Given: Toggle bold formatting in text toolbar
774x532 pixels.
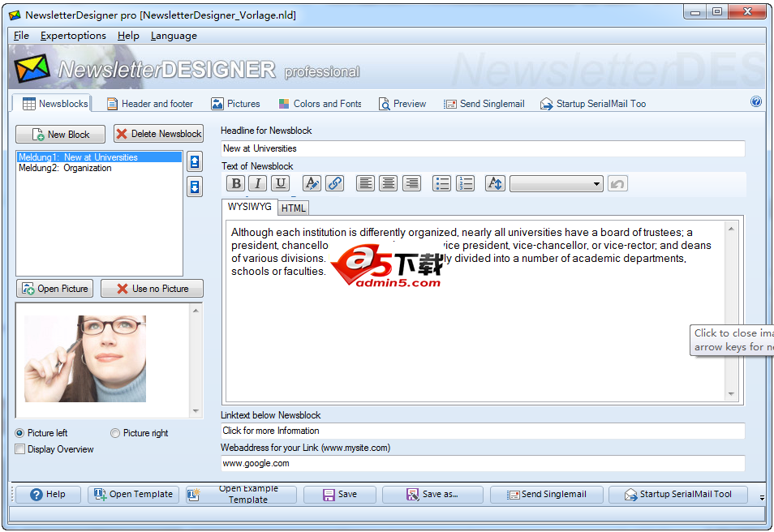Looking at the screenshot, I should (x=236, y=183).
